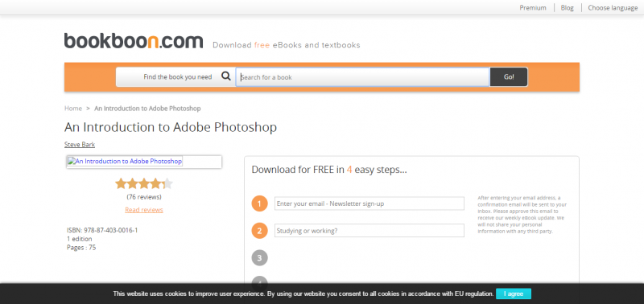This screenshot has width=644, height=304.
Task: Click the email newsletter sign-up field
Action: coord(369,203)
